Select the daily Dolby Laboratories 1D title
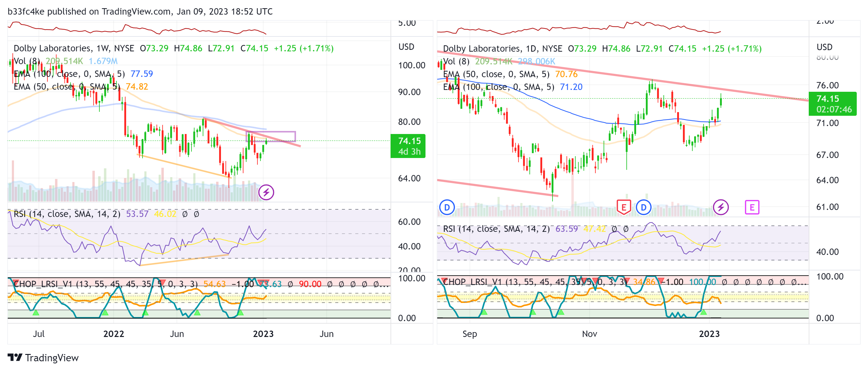 tap(502, 49)
